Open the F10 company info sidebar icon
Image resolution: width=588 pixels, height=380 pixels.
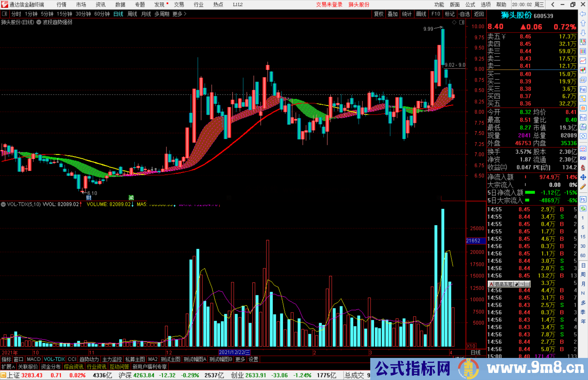(x=583, y=90)
